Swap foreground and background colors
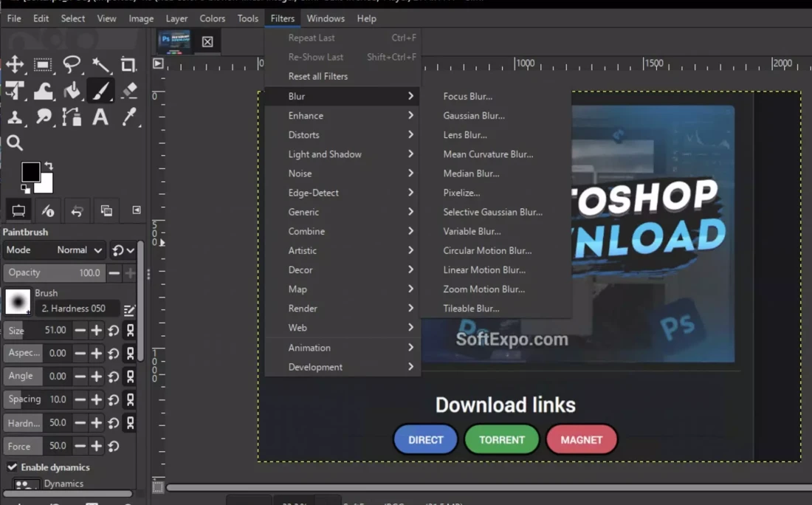Screen dimensions: 812x505 coord(49,165)
